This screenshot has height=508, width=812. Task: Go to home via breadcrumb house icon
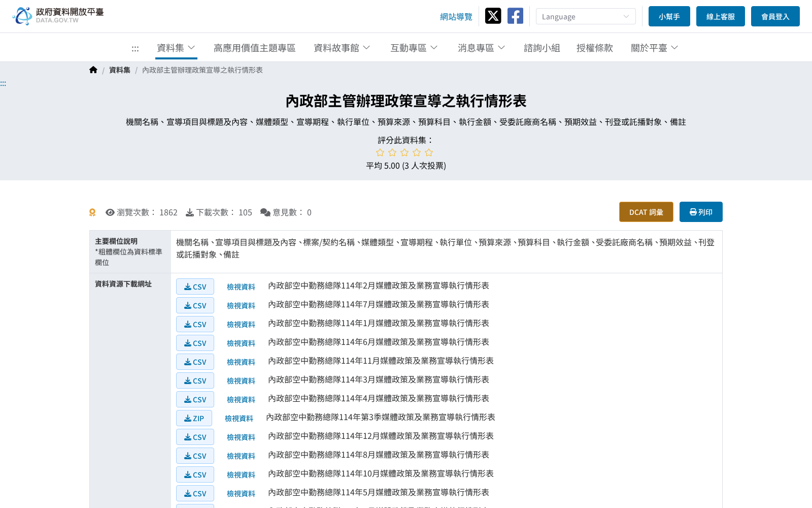[93, 70]
